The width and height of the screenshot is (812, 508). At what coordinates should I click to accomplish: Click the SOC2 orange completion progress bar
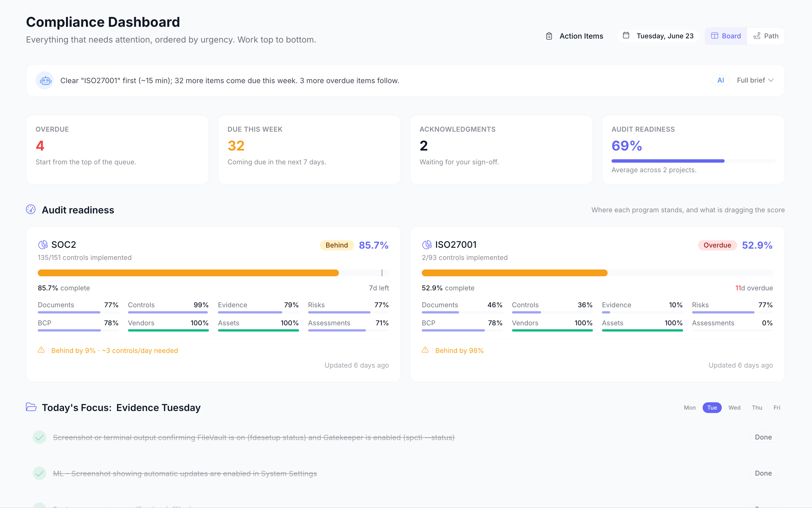213,273
